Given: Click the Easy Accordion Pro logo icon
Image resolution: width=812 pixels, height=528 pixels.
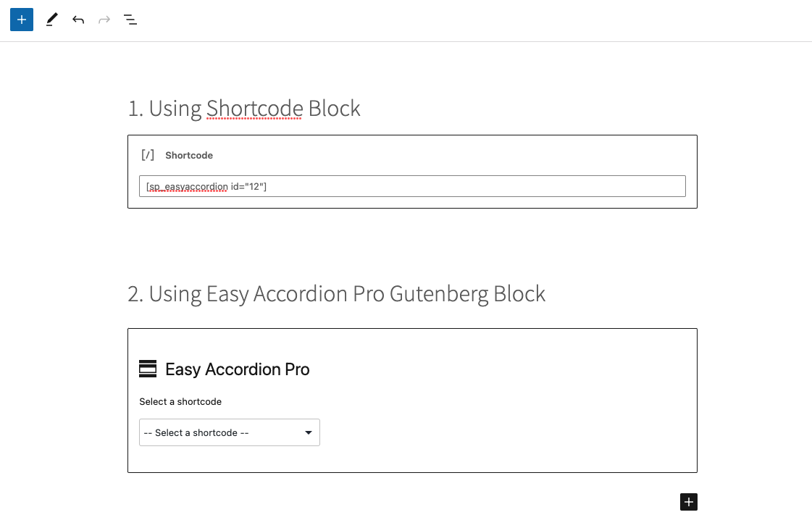Looking at the screenshot, I should [148, 369].
